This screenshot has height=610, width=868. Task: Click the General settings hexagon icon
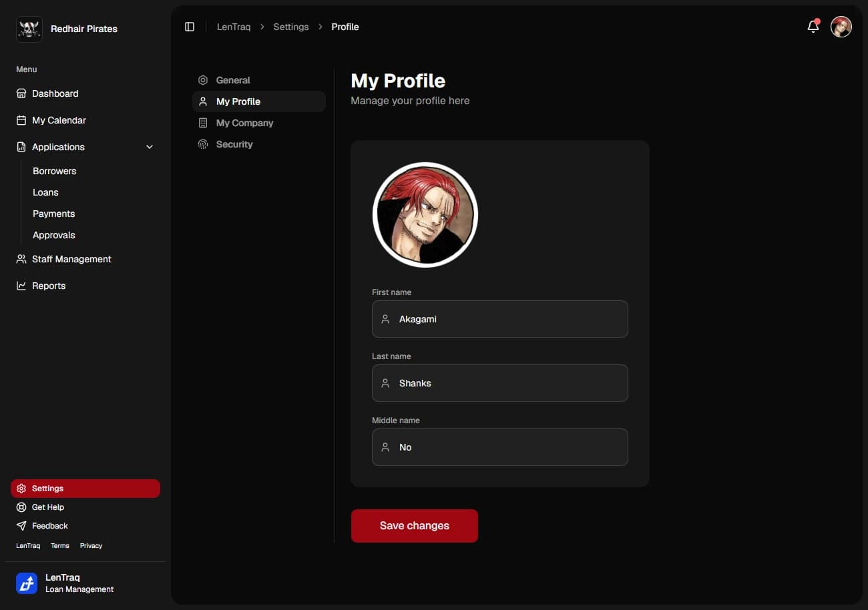(203, 80)
